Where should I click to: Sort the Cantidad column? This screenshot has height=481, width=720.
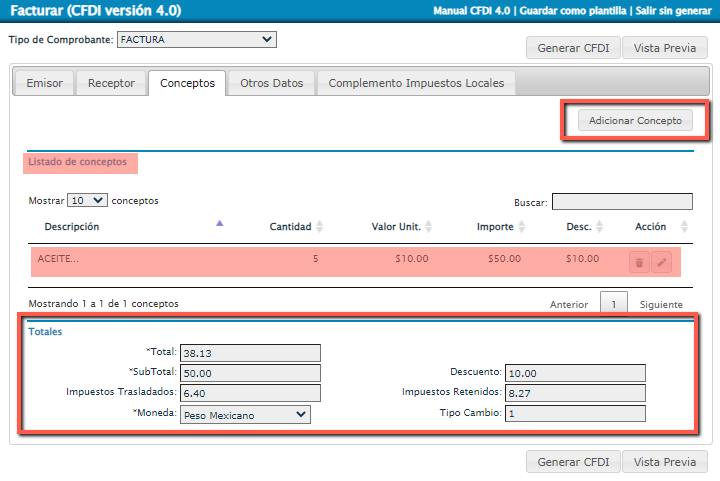(320, 227)
